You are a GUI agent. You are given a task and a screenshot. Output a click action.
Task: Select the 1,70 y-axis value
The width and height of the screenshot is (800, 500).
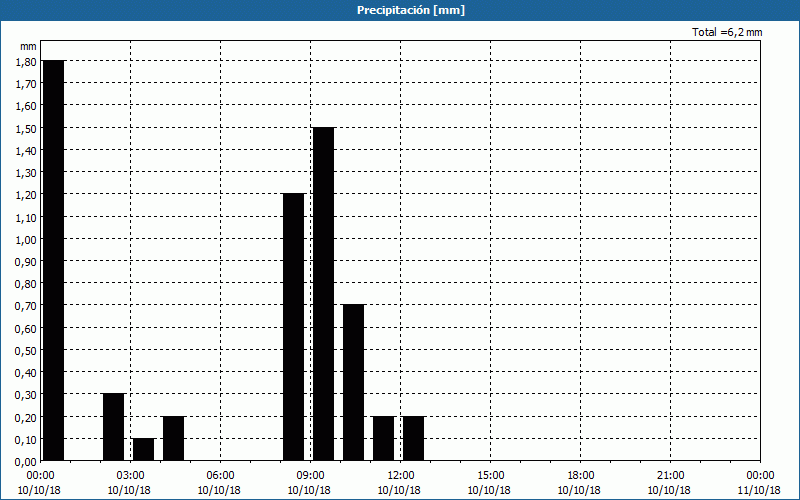(x=26, y=84)
